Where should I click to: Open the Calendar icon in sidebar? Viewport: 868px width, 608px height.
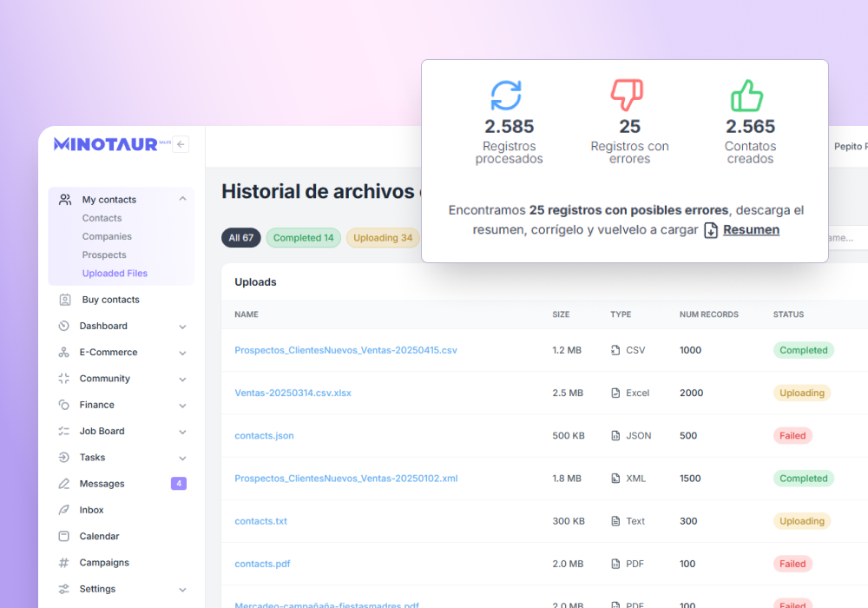(x=64, y=537)
